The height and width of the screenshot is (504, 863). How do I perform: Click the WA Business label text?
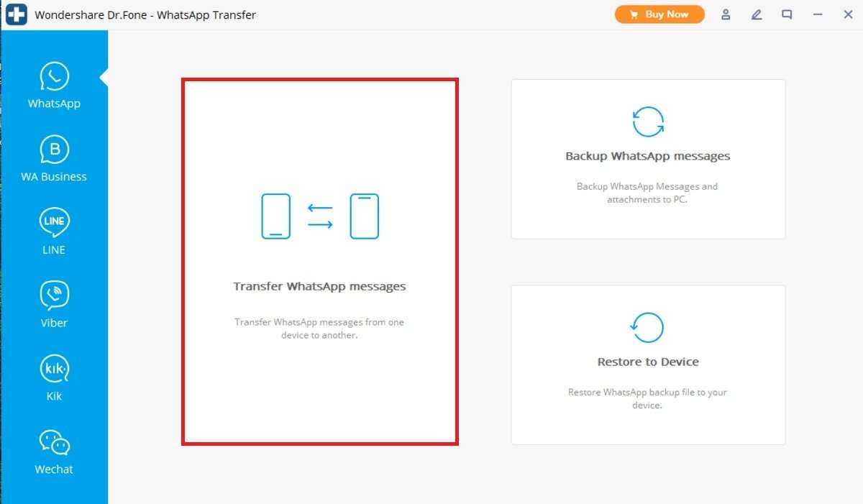[54, 177]
